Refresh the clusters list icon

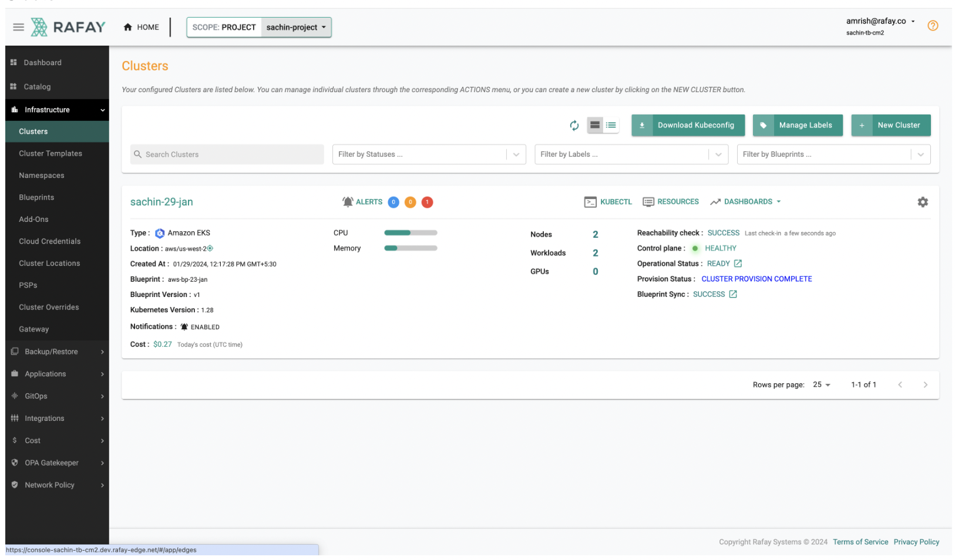pos(574,125)
